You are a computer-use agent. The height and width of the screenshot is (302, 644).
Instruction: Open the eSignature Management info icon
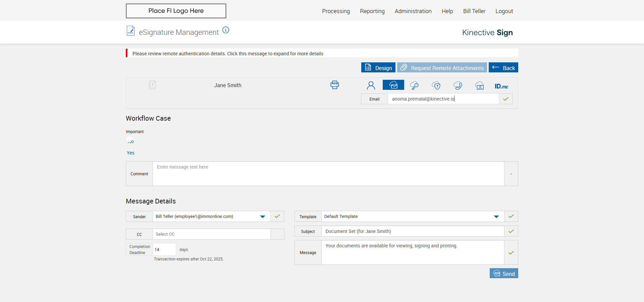(226, 30)
